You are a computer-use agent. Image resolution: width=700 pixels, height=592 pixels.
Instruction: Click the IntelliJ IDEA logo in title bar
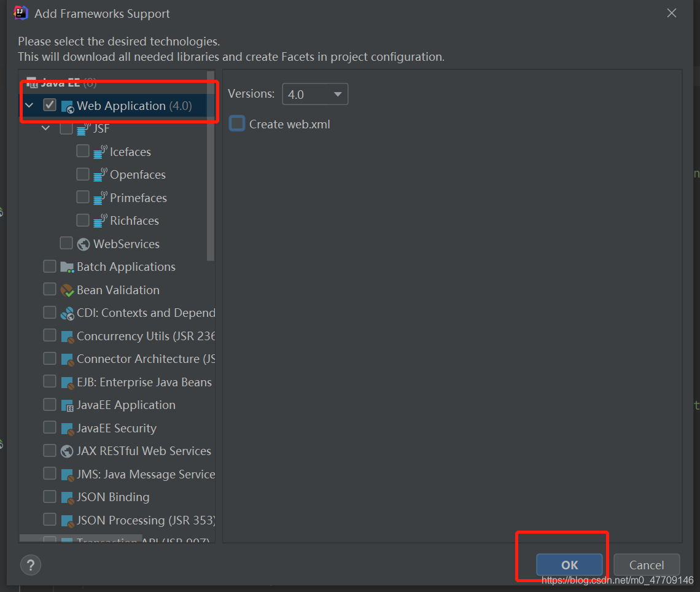tap(21, 13)
